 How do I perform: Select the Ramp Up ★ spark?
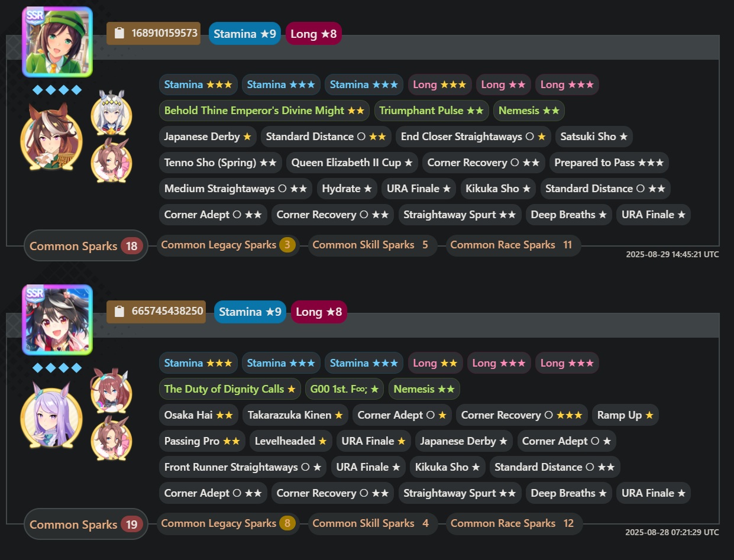click(625, 415)
